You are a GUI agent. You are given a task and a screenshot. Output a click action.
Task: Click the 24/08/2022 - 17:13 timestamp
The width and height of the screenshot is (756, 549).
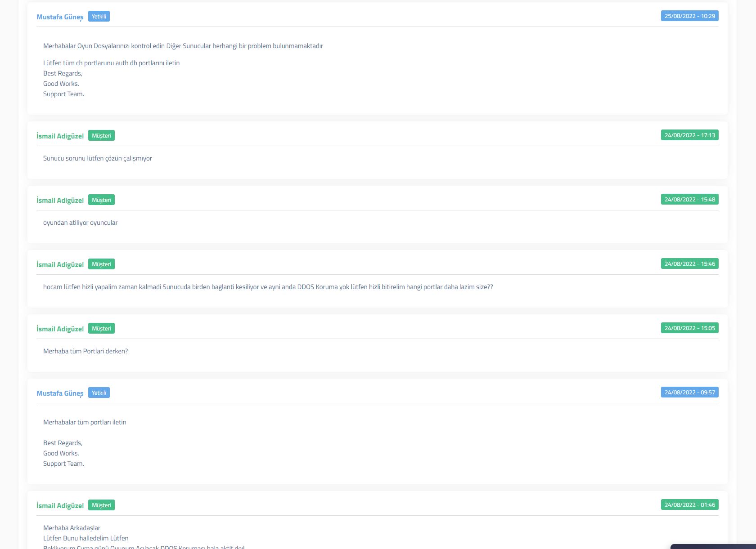[x=689, y=135]
